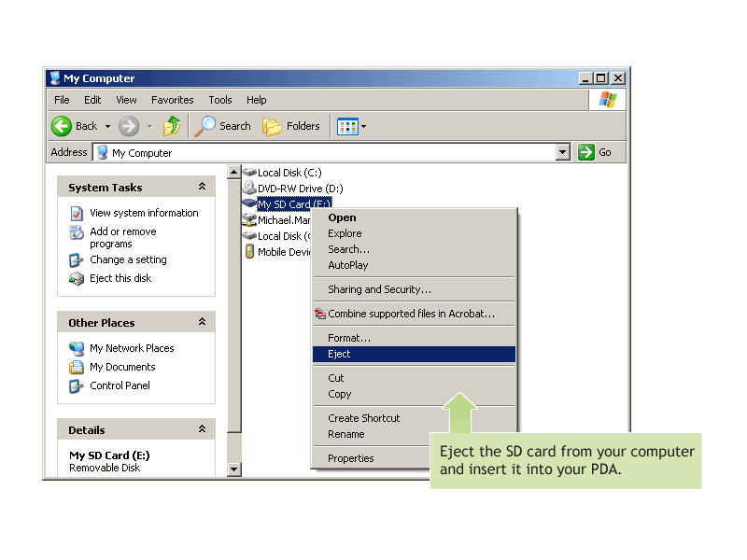Click the Windows flag logo
Screen dimensions: 747x560
[608, 100]
